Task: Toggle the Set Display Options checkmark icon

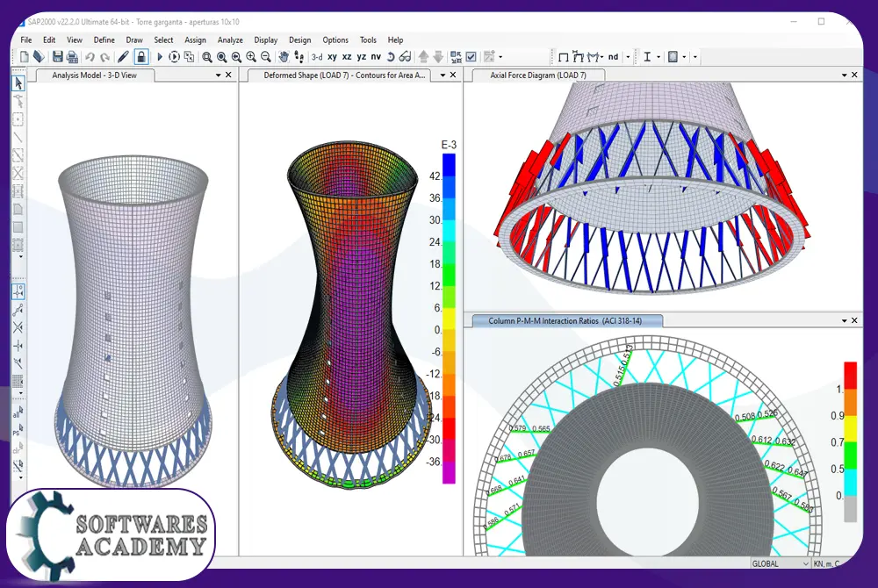Action: click(471, 56)
